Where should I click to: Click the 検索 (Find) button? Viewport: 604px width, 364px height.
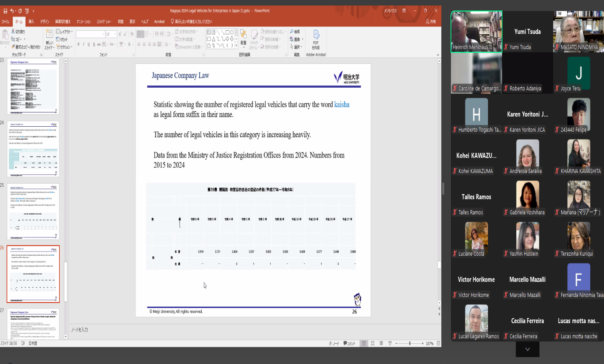coord(295,32)
